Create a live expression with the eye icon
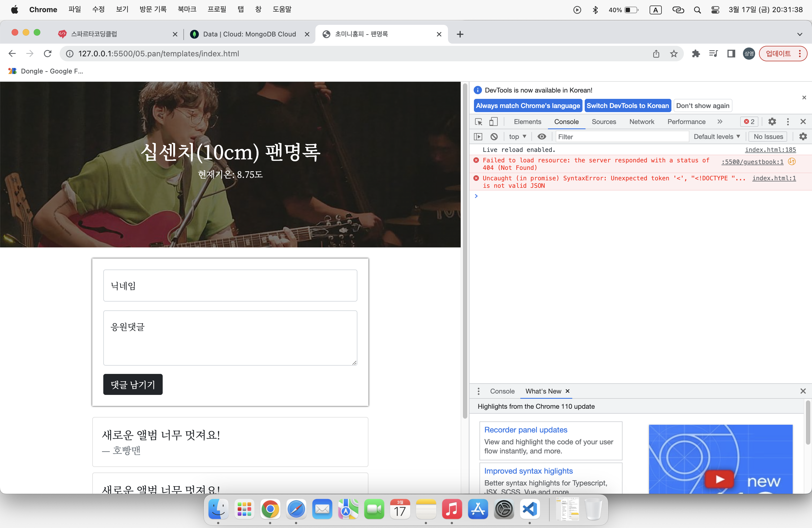The image size is (812, 528). (x=541, y=137)
